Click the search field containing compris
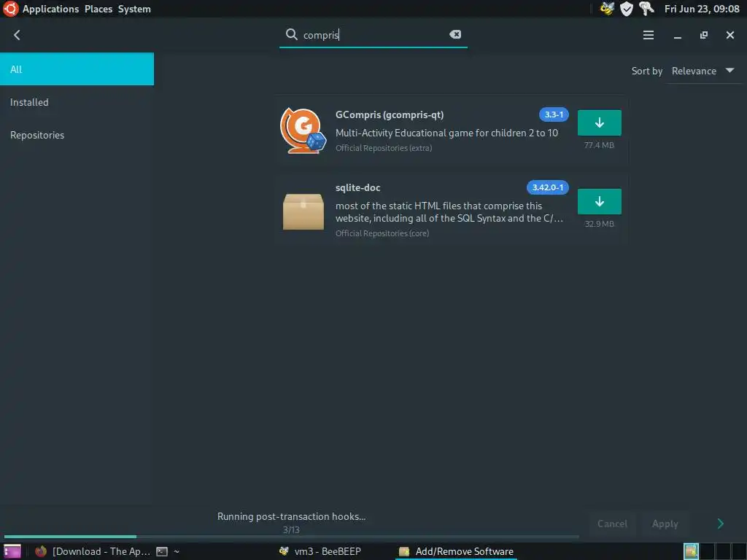 point(373,35)
